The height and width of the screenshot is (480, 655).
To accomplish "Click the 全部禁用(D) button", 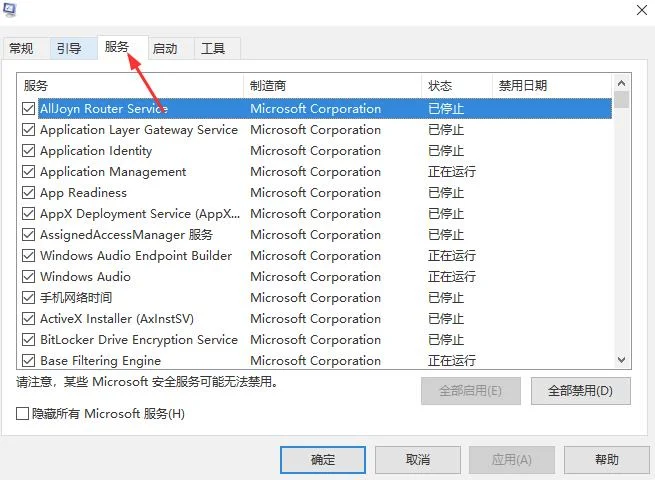I will (581, 391).
